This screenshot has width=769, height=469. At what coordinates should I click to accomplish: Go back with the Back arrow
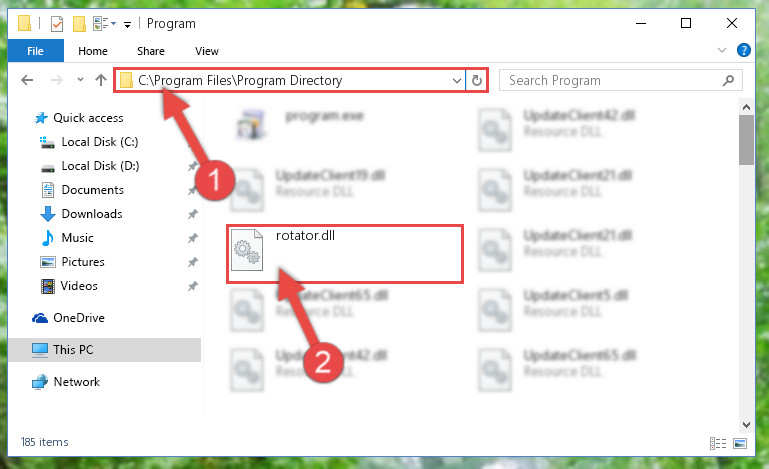click(27, 80)
